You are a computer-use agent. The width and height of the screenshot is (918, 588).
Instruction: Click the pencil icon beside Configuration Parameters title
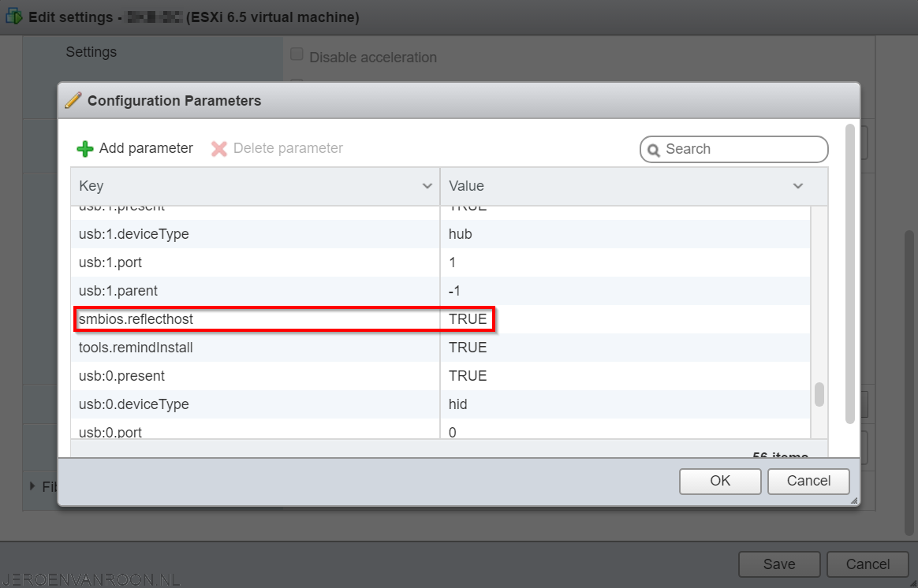pyautogui.click(x=73, y=100)
